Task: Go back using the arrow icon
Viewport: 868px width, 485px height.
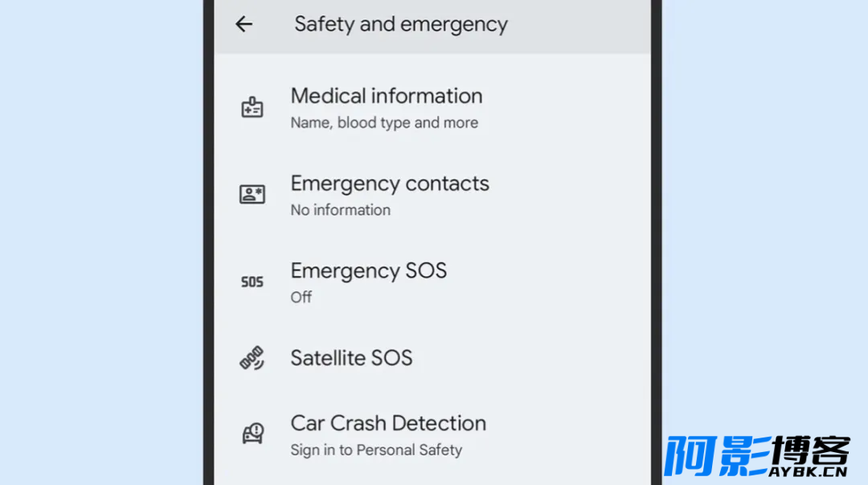Action: coord(244,24)
